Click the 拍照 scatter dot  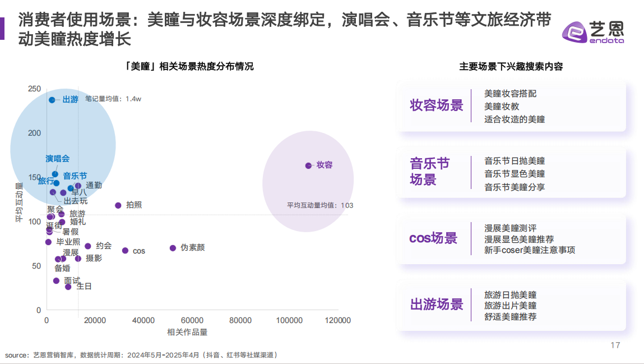tap(118, 205)
